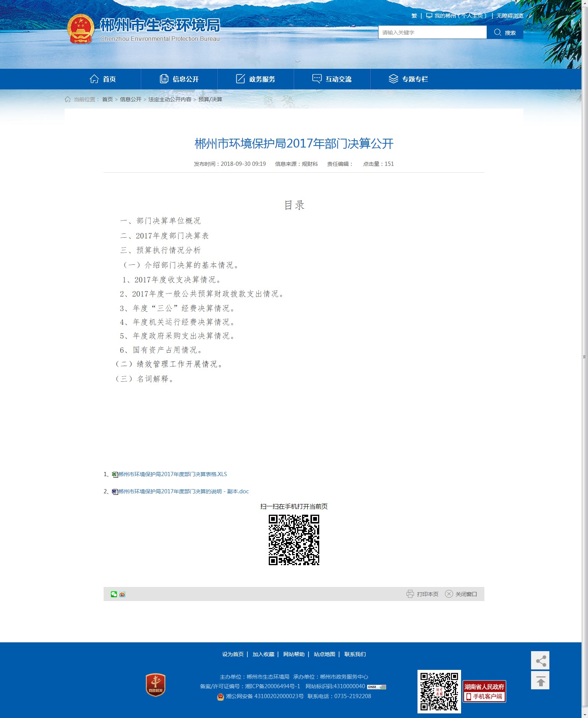Screen dimensions: 588x718
Task: Open the floating share icon button
Action: click(540, 660)
